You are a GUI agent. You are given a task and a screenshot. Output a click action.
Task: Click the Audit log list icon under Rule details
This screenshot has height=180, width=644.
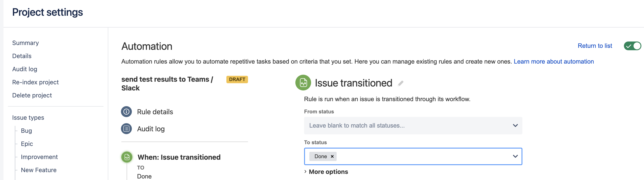(126, 129)
